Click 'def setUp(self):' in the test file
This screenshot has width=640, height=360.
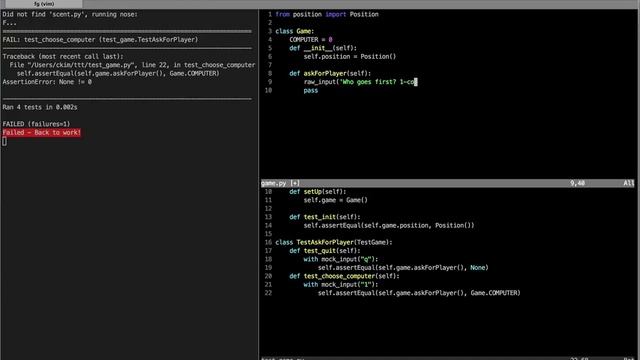(318, 192)
